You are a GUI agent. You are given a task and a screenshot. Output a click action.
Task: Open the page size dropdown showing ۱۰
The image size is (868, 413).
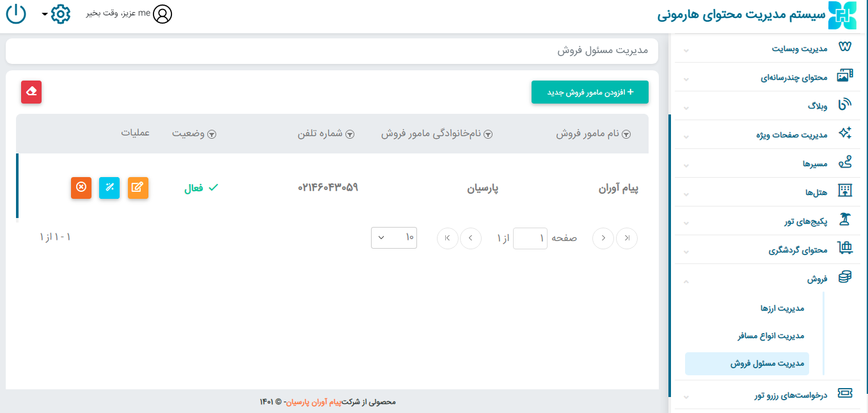[394, 238]
